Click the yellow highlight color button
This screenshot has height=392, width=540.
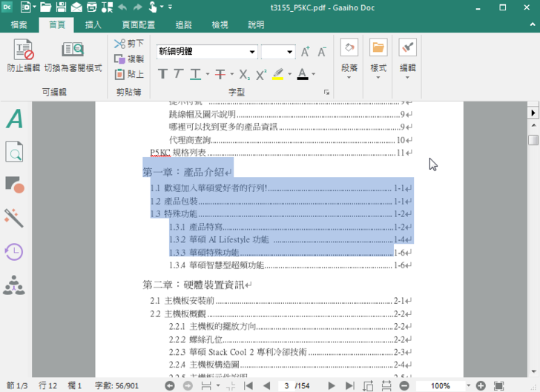tap(277, 74)
